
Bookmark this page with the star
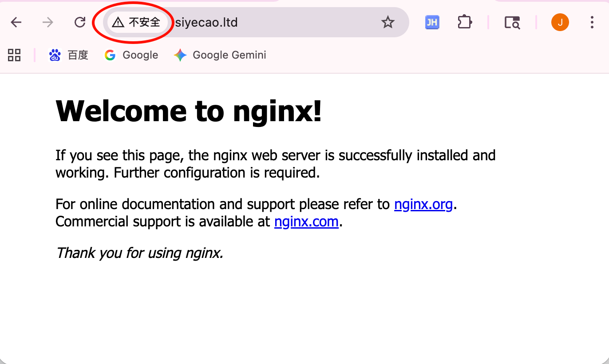388,22
